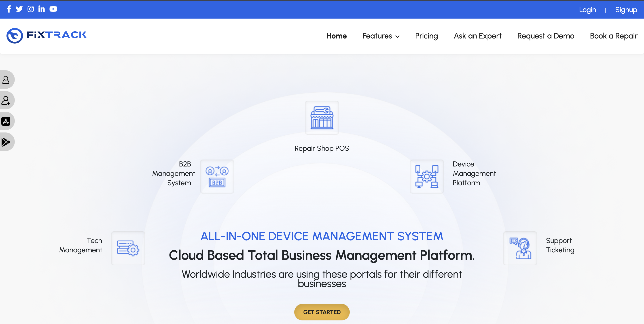This screenshot has width=644, height=324.
Task: Click the Tech Management icon
Action: 128,248
